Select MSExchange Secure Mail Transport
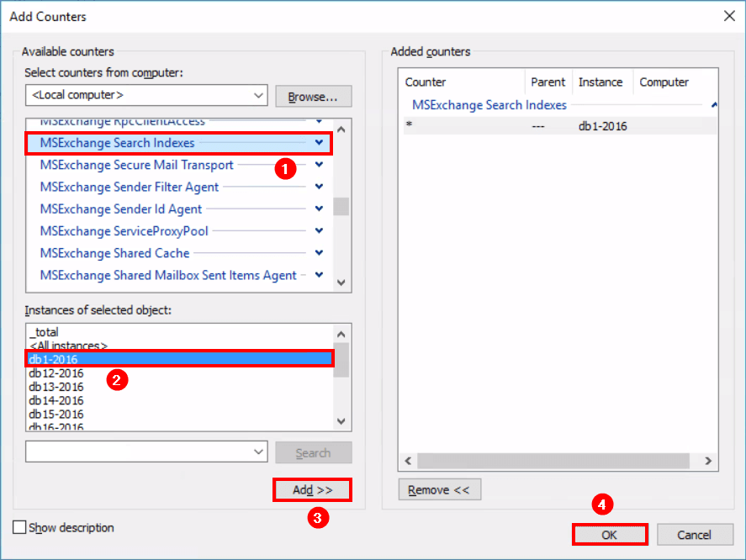Image resolution: width=746 pixels, height=560 pixels. tap(136, 165)
